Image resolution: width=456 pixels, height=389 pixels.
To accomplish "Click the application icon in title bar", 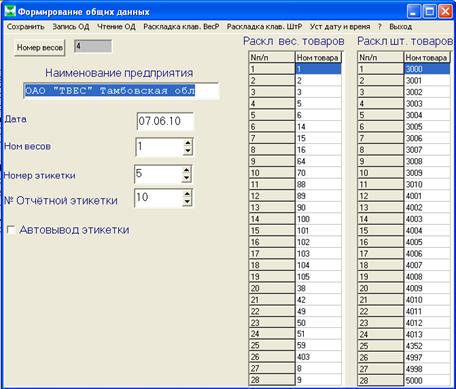I will point(10,11).
